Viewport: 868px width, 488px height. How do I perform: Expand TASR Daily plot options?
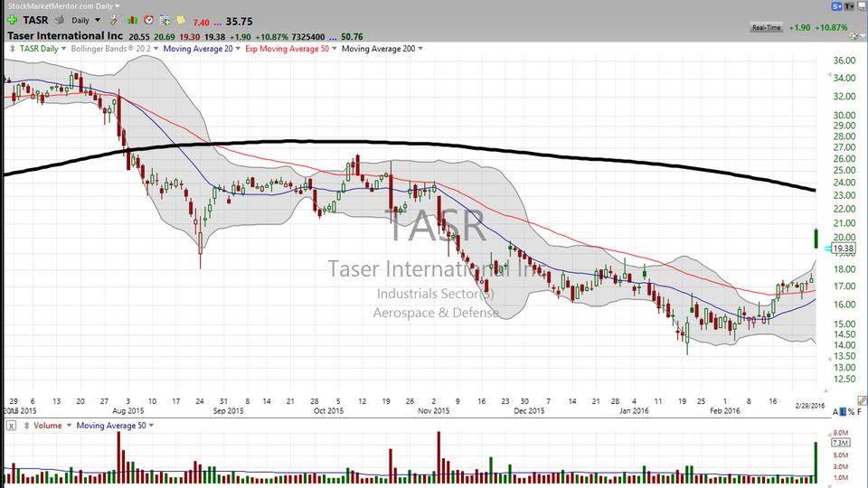tap(63, 49)
